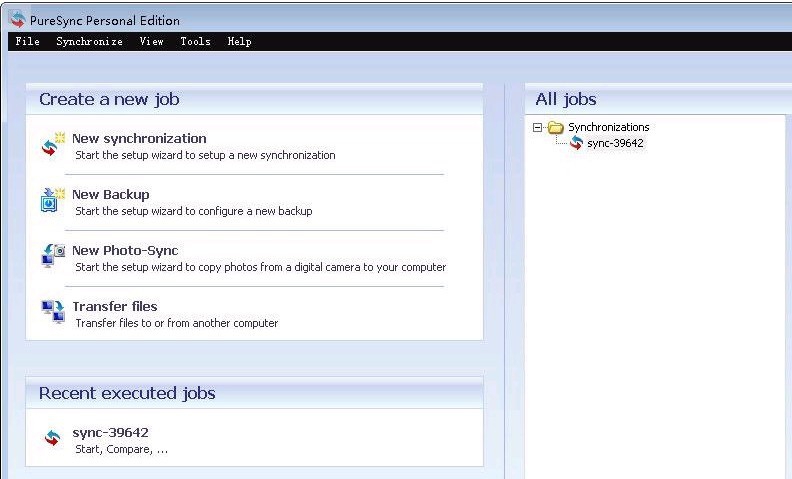Click 'Transfer files to or from another computer' text

pyautogui.click(x=177, y=323)
